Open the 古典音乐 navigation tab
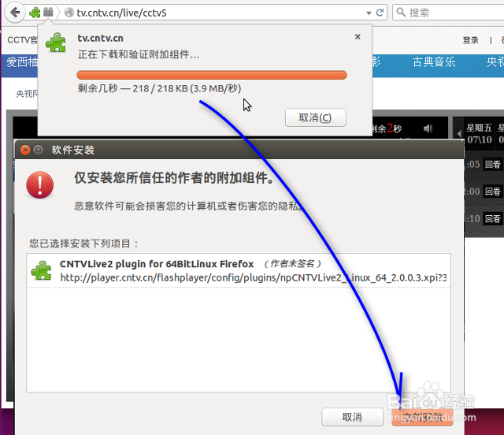Viewport: 504px width, 435px height. pos(434,61)
